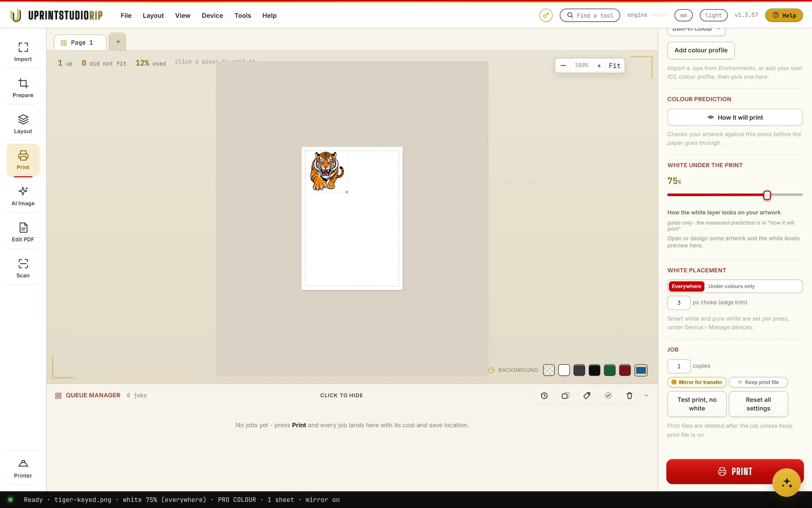Image resolution: width=812 pixels, height=508 pixels.
Task: Open the Scan tool
Action: pyautogui.click(x=23, y=268)
